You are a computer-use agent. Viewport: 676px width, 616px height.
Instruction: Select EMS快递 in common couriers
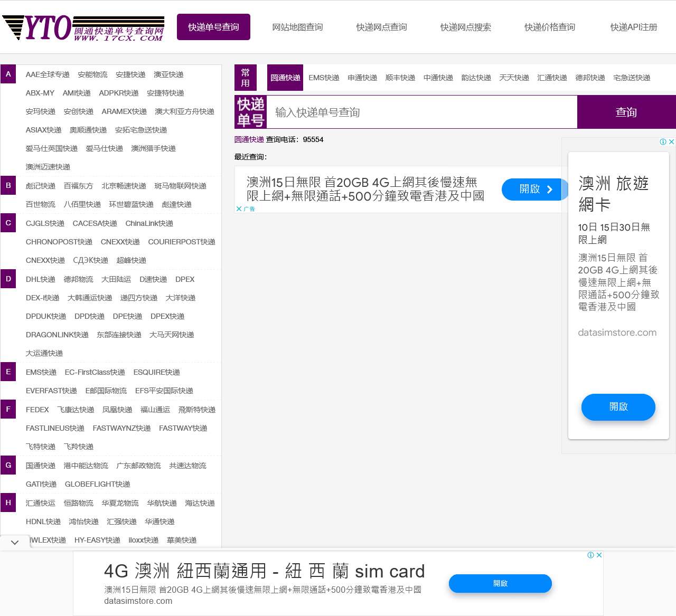point(324,78)
